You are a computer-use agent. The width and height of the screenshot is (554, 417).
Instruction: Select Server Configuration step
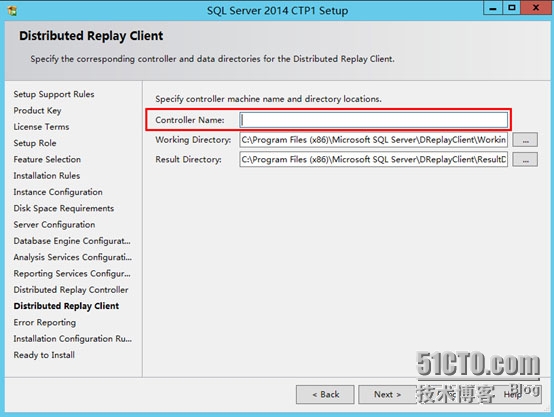click(54, 224)
